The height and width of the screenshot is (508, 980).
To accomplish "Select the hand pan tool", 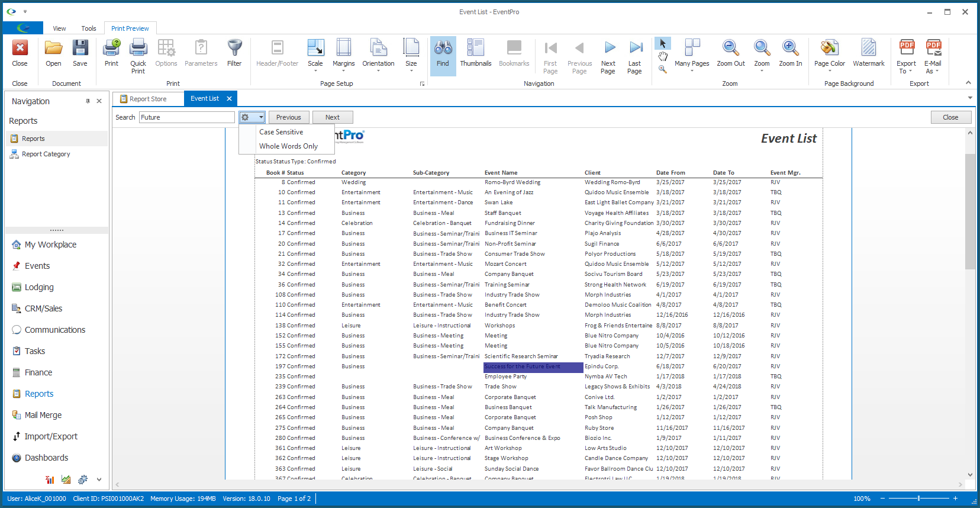I will [x=663, y=57].
